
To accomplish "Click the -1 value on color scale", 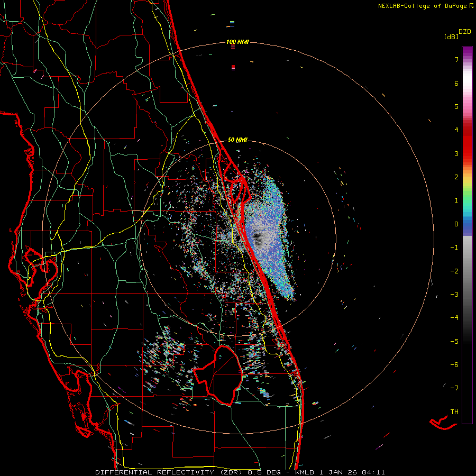I will [454, 248].
